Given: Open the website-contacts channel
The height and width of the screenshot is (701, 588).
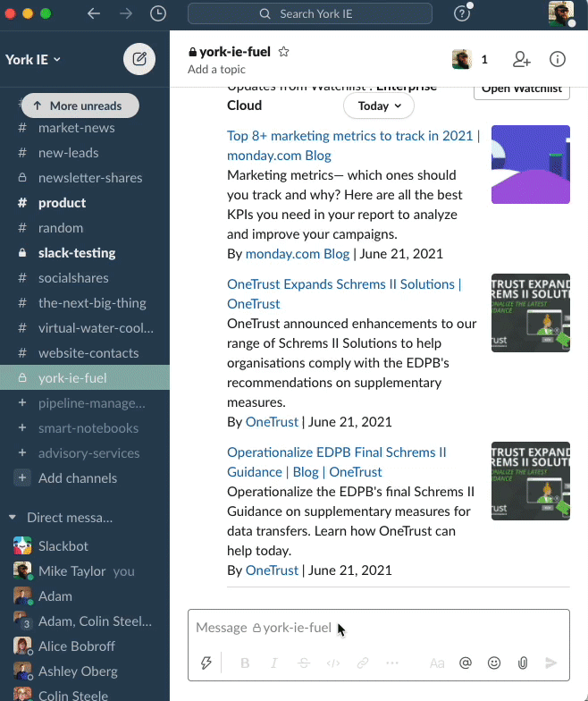Looking at the screenshot, I should pyautogui.click(x=85, y=353).
